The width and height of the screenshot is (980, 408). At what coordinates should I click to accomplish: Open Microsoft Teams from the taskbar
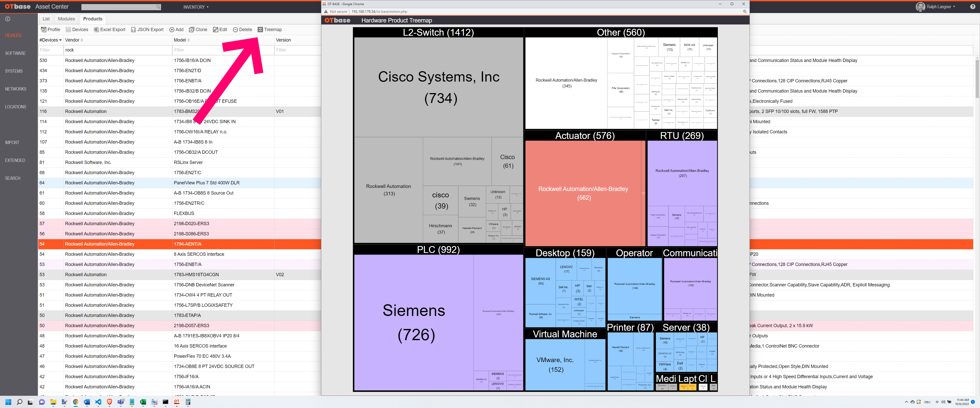(121, 402)
